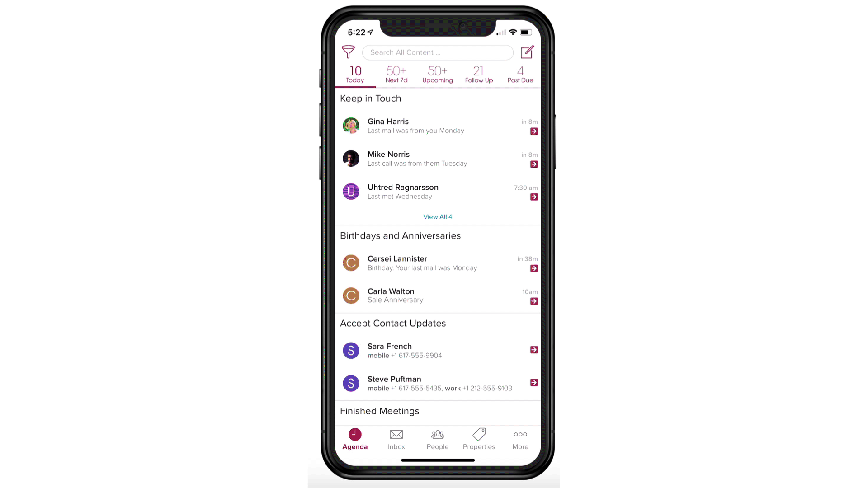Tap the compose/edit icon
The width and height of the screenshot is (868, 488).
coord(527,52)
